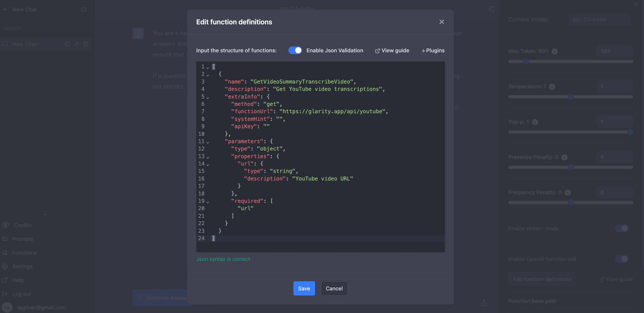Click the trash icon on New Chat item
The width and height of the screenshot is (644, 313).
[86, 44]
